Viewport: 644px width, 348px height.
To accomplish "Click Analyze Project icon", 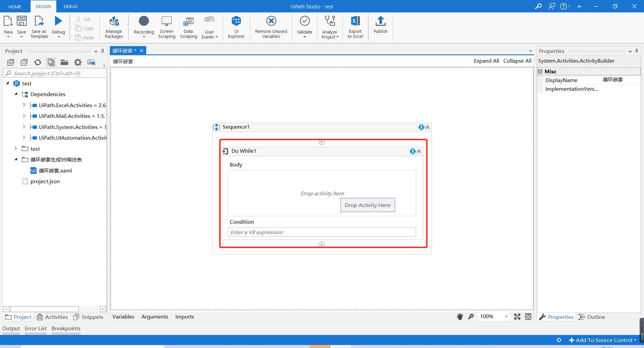I will [x=330, y=21].
